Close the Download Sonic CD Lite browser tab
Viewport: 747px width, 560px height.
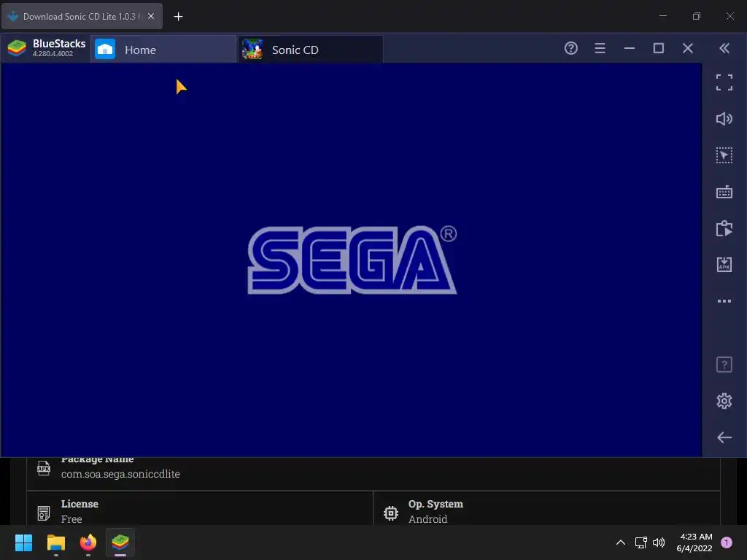click(151, 16)
